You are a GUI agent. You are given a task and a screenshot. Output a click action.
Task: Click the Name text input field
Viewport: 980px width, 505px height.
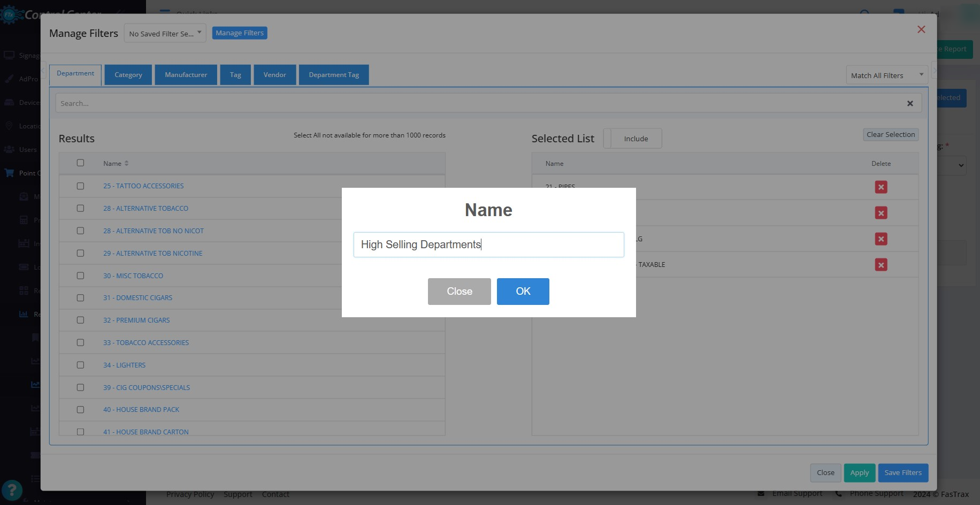point(488,244)
